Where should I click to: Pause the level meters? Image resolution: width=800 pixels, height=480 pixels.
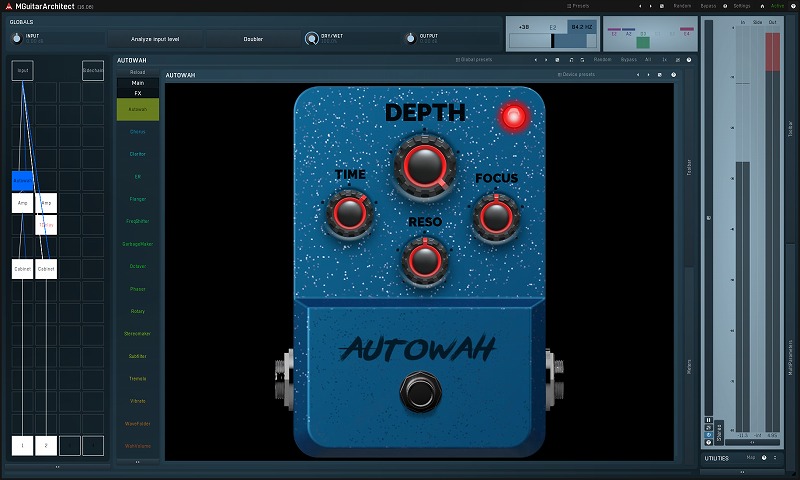709,420
